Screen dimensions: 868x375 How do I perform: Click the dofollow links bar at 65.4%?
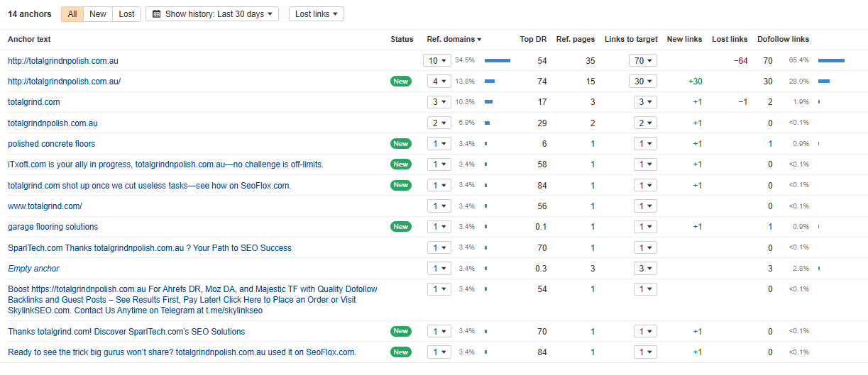pyautogui.click(x=831, y=61)
